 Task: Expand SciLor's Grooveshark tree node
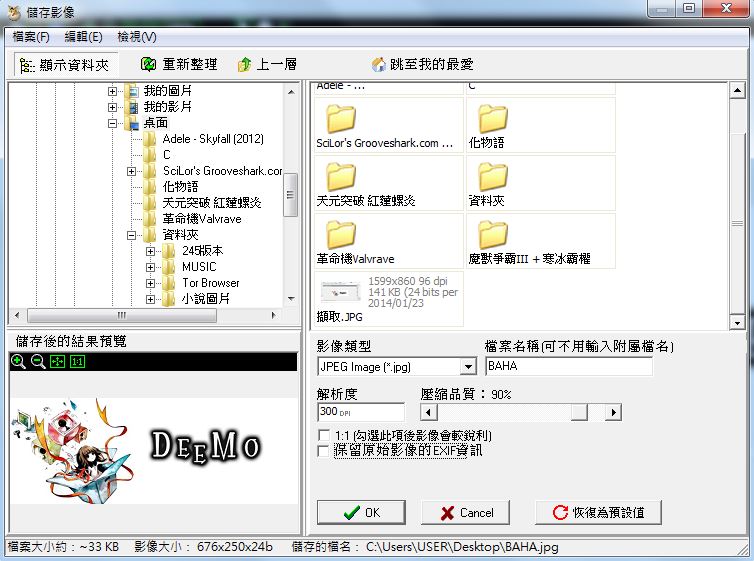coord(131,171)
